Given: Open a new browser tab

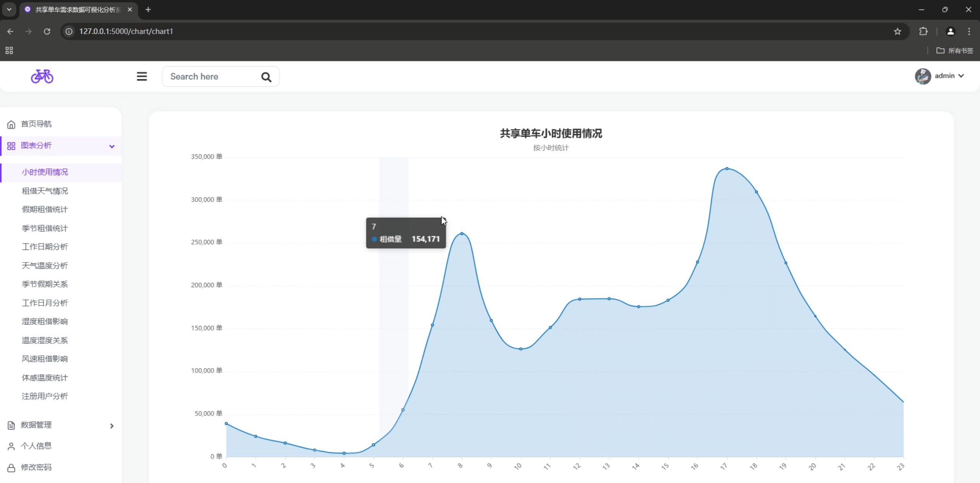Looking at the screenshot, I should tap(148, 10).
